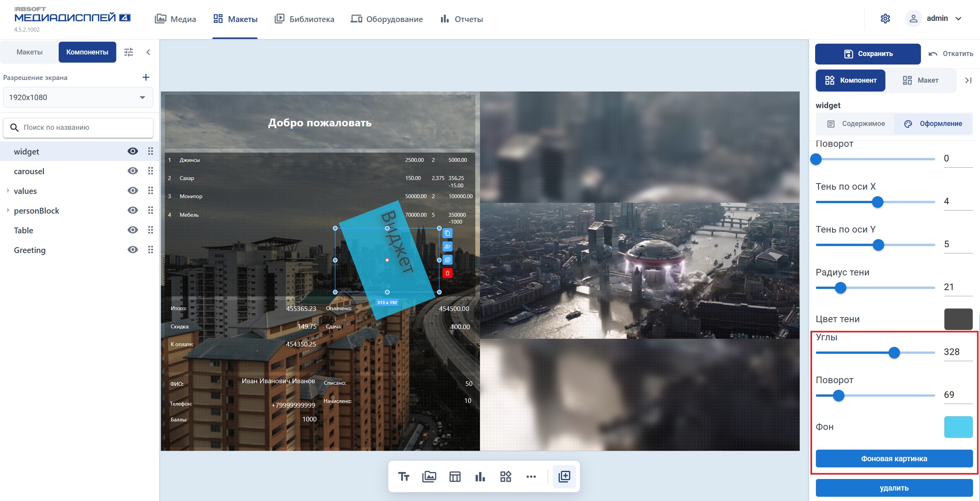Toggle visibility of Table component
Screen dimensions: 980x501
(x=132, y=230)
